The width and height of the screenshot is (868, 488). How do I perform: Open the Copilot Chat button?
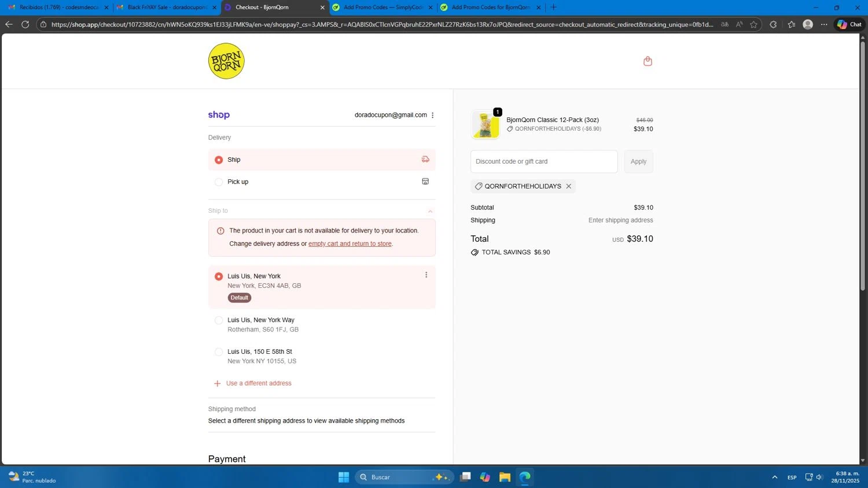tap(849, 24)
